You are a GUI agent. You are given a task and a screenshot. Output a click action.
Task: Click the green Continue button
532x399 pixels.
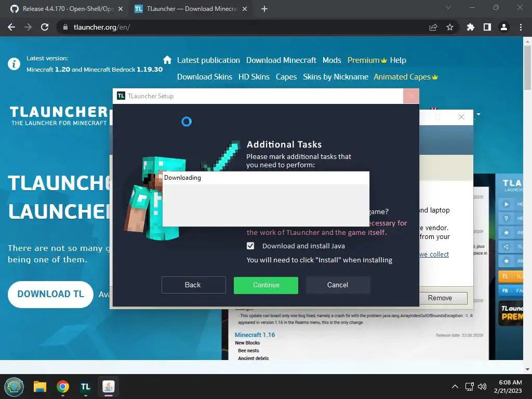265,285
